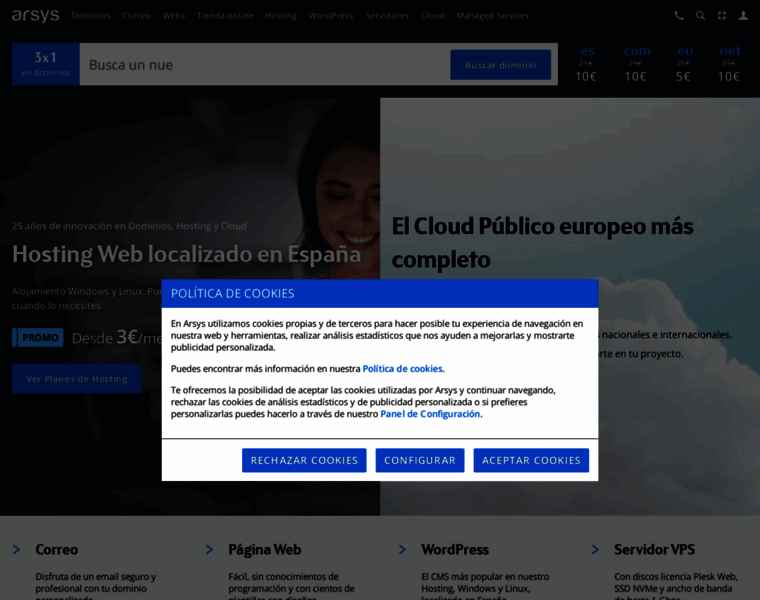Focus the domain search input field
The width and height of the screenshot is (760, 600).
[x=264, y=64]
